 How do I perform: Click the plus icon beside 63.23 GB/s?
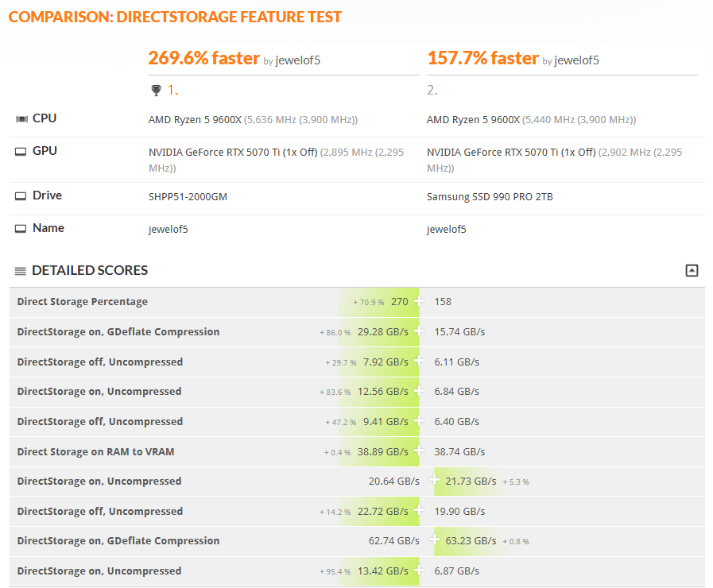435,540
